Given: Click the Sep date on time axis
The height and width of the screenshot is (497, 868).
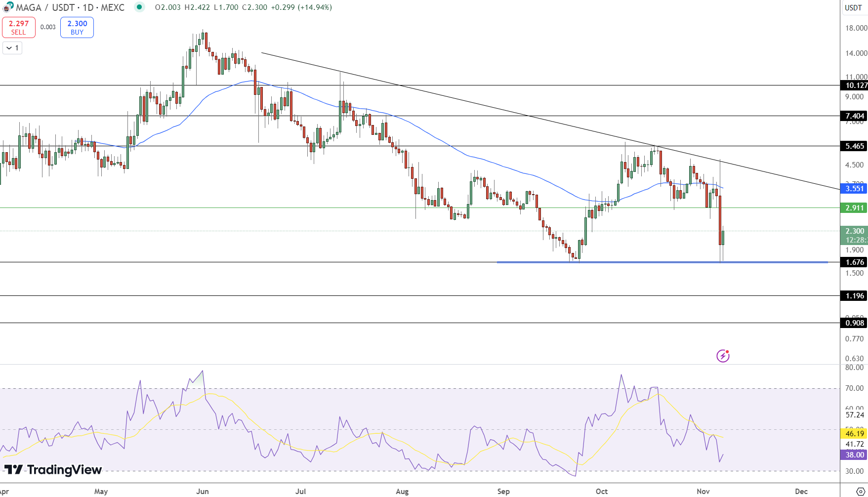Looking at the screenshot, I should click(503, 491).
